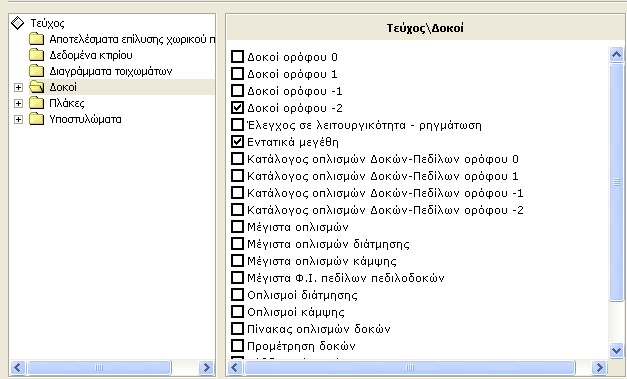Viewport: 627px width, 379px height.
Task: Select Διαγράμματα τοιχωμάτων tree item
Action: (111, 71)
